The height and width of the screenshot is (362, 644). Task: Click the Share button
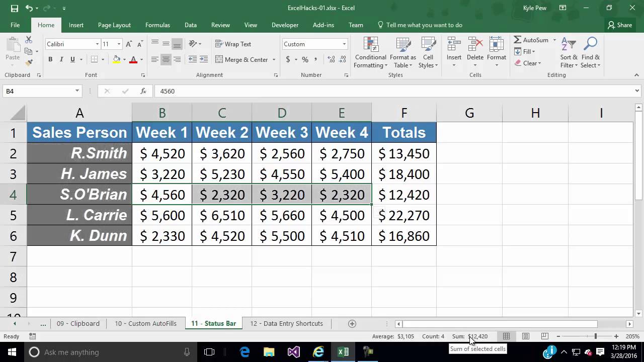pyautogui.click(x=619, y=25)
